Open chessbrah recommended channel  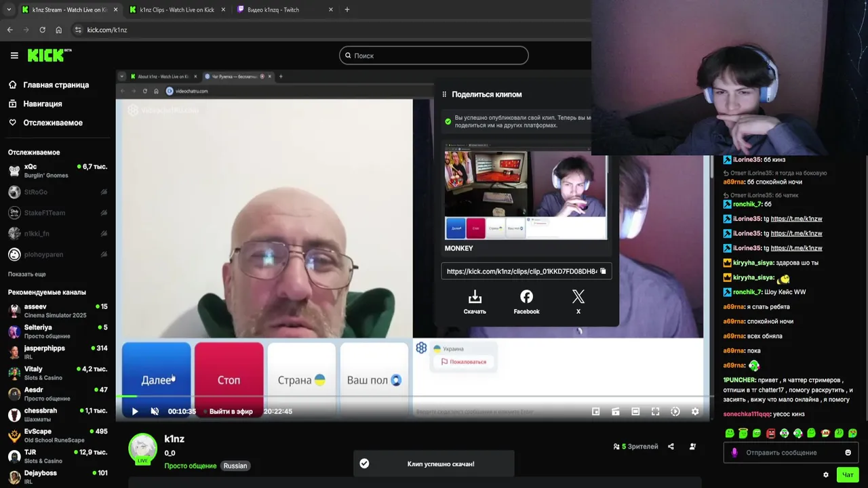click(x=58, y=415)
